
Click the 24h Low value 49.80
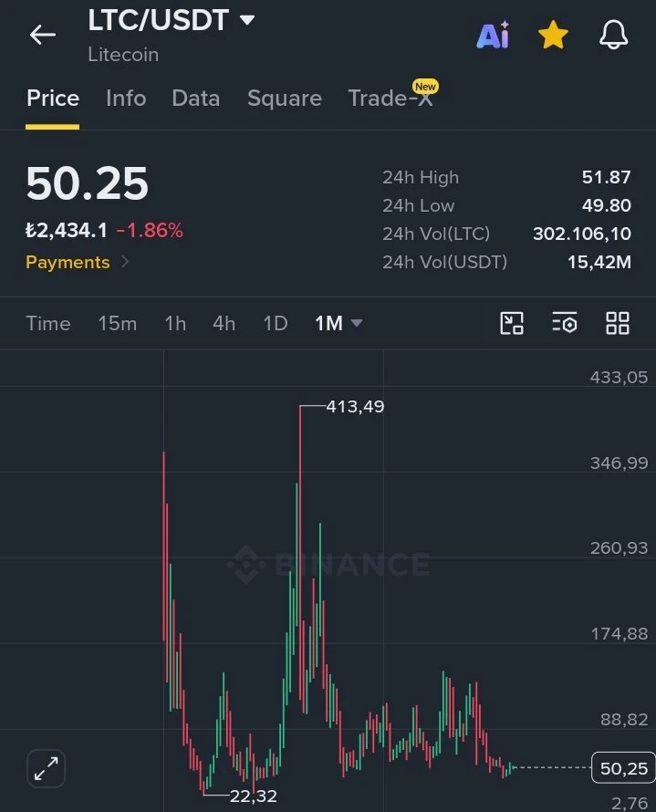point(607,205)
